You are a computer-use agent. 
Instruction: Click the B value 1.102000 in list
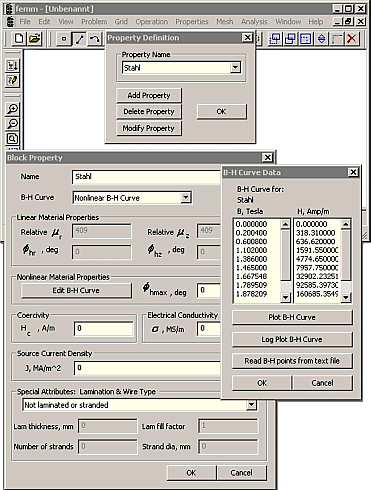251,250
